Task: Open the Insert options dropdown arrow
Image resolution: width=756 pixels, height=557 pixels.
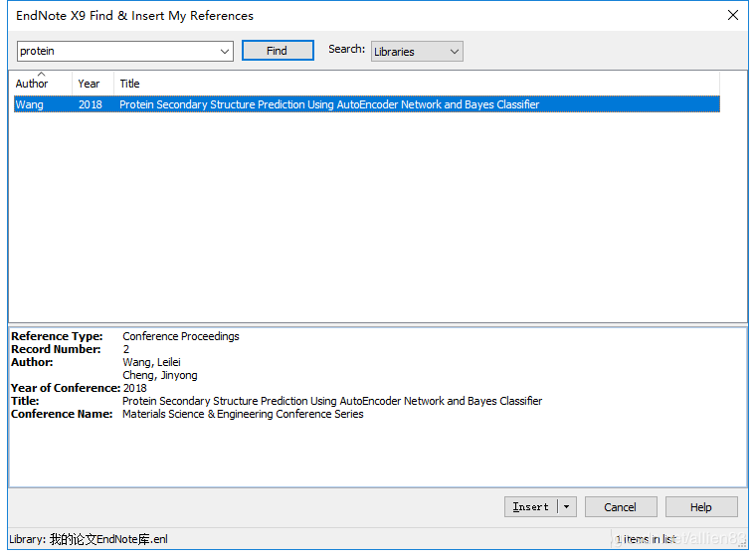Action: tap(567, 507)
